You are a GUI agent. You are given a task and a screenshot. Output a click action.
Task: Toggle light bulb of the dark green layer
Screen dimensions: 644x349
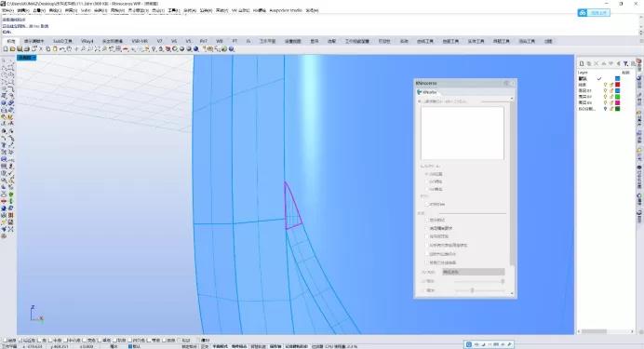(x=605, y=109)
